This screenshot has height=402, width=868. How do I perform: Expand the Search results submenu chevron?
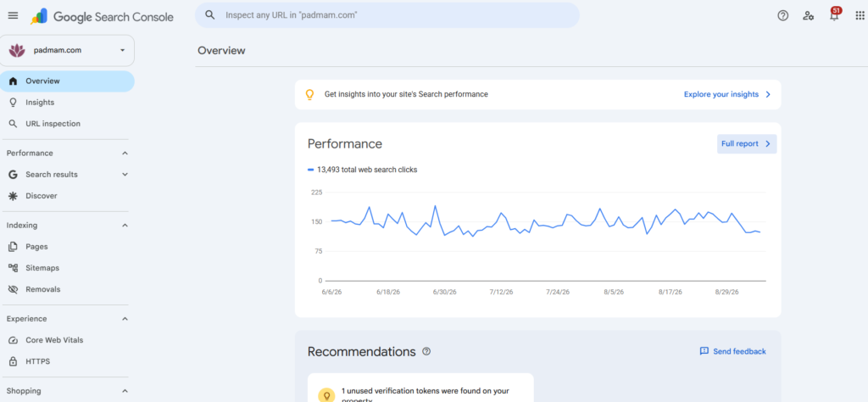125,175
